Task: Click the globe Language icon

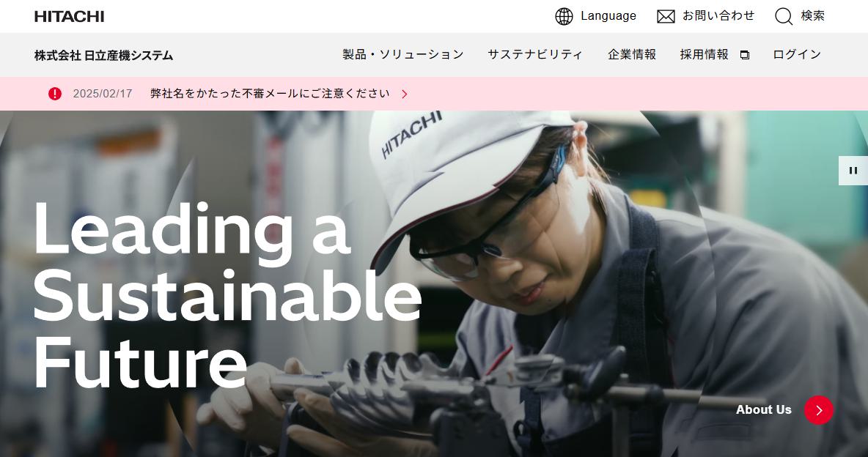Action: point(564,17)
